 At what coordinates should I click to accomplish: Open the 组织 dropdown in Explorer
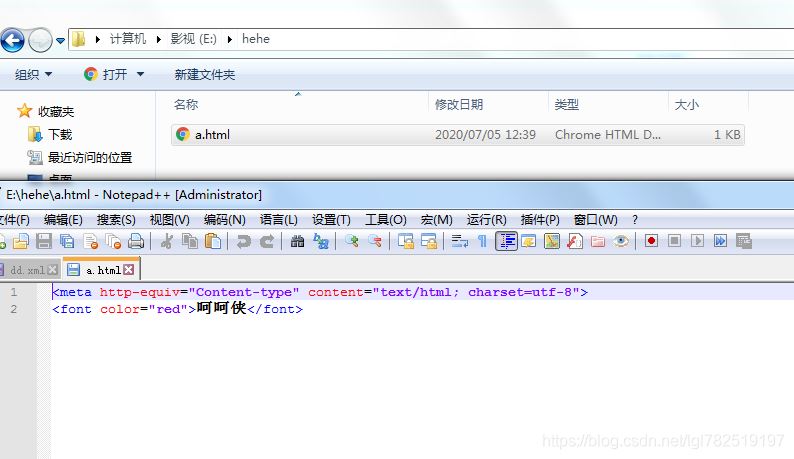(x=33, y=74)
